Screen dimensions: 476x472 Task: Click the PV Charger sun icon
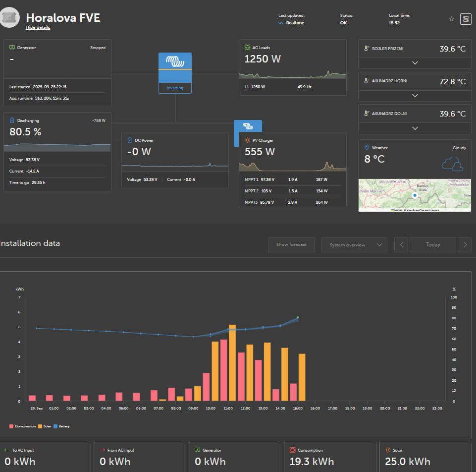coord(247,140)
